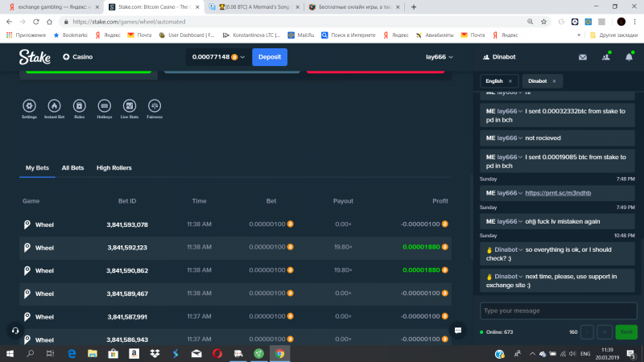Switch to All Bets tab

(72, 168)
